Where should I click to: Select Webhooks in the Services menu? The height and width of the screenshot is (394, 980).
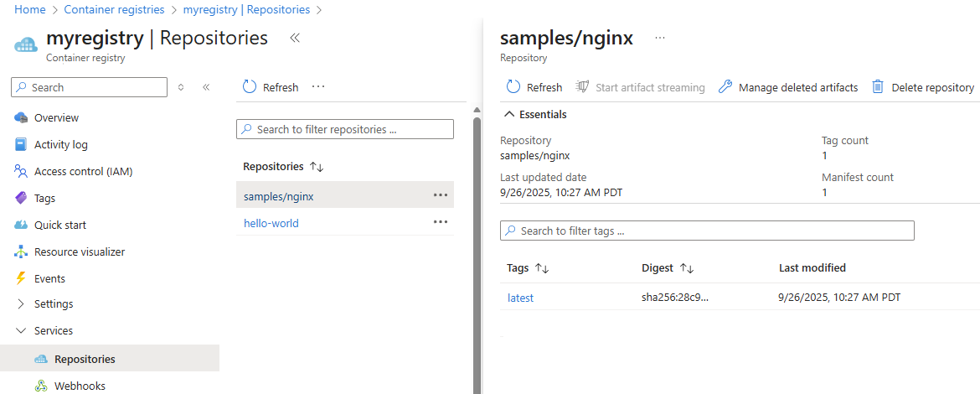[80, 386]
